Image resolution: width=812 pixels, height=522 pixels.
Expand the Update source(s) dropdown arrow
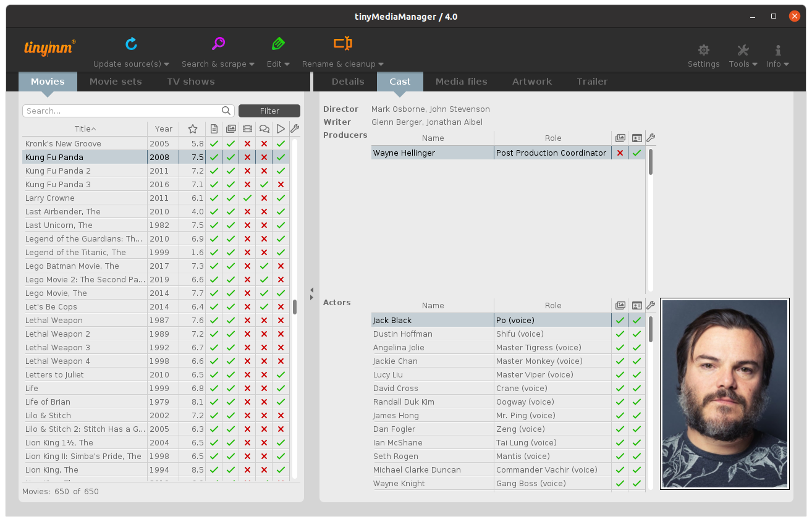pyautogui.click(x=167, y=64)
